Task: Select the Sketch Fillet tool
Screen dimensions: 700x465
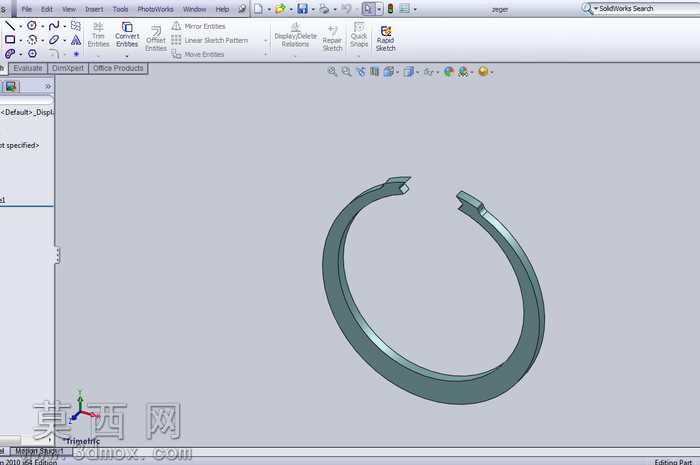Action: pyautogui.click(x=54, y=54)
